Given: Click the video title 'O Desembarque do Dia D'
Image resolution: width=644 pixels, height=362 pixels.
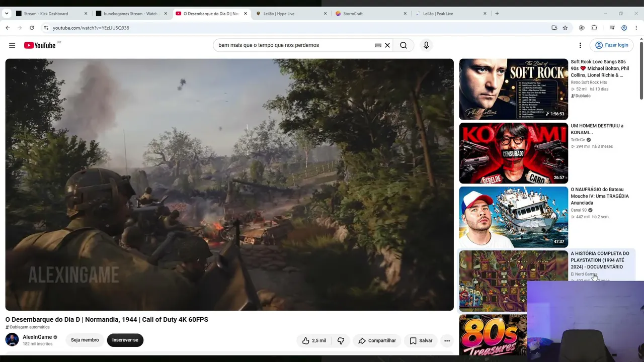Looking at the screenshot, I should click(x=107, y=319).
